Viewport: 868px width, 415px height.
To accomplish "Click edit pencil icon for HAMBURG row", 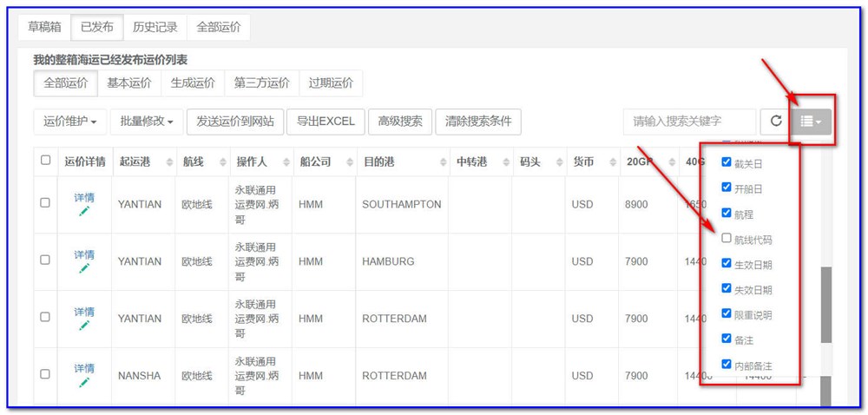I will [x=84, y=268].
